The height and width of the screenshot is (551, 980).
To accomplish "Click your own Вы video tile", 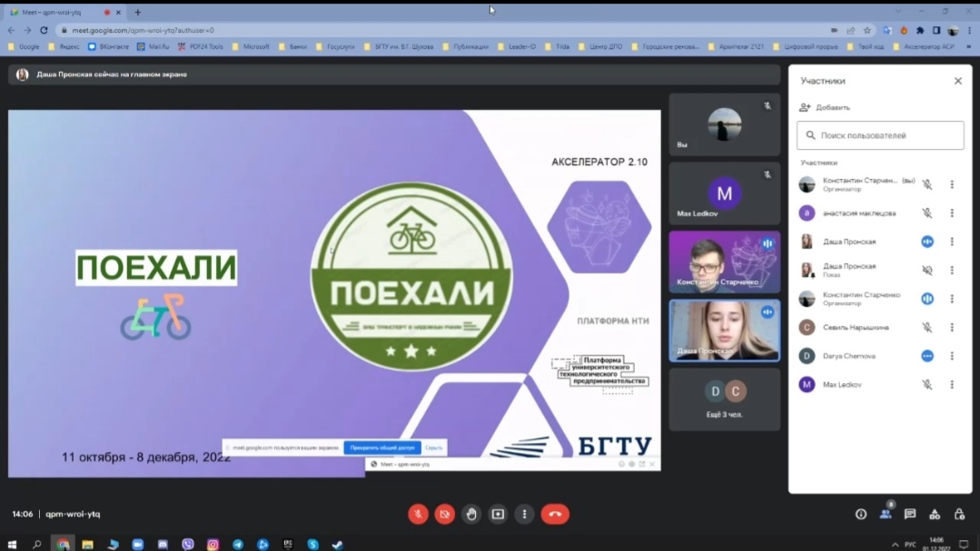I will [725, 125].
